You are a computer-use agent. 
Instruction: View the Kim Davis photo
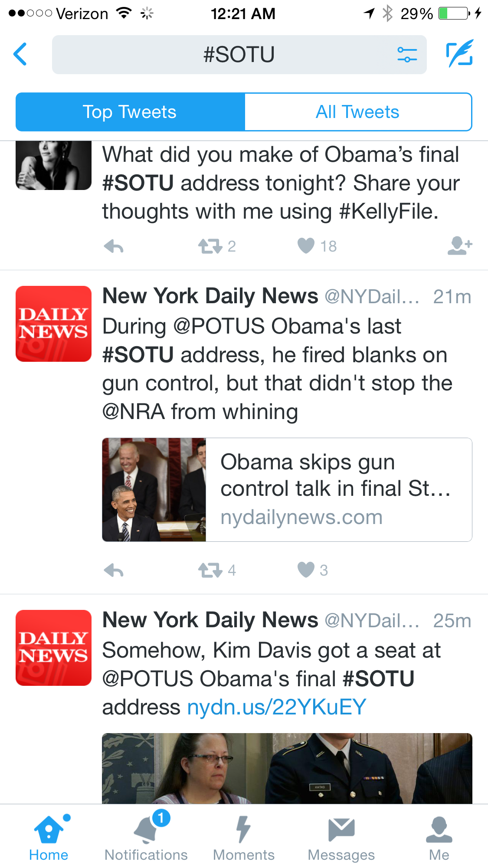coord(287,768)
